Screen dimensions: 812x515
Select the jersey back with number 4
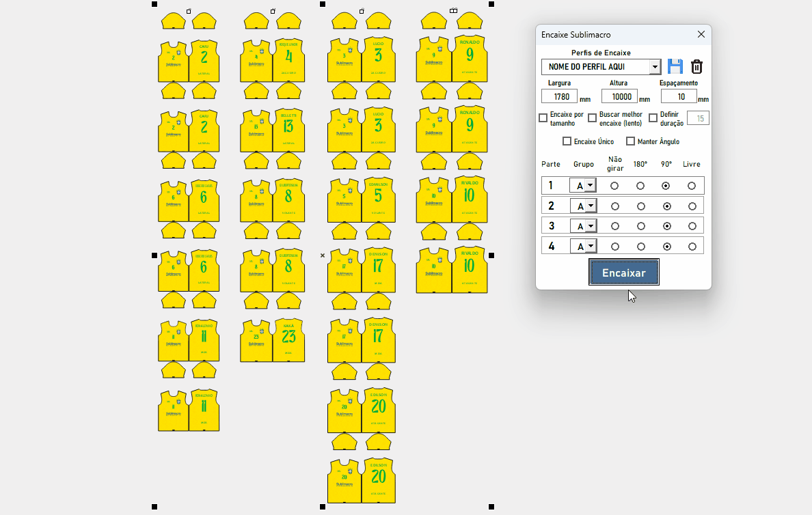(x=289, y=59)
